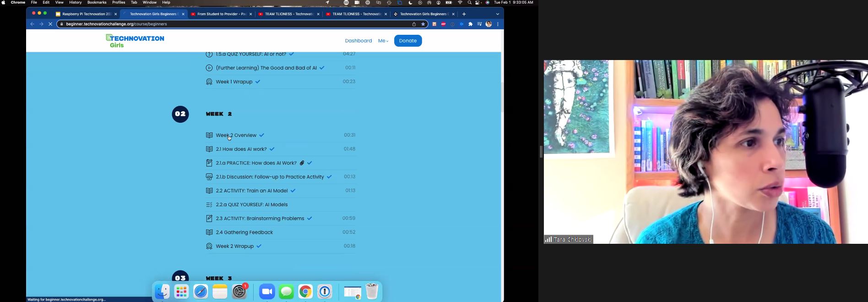Screen dimensions: 868x302
Task: Click the Donate button
Action: 408,41
